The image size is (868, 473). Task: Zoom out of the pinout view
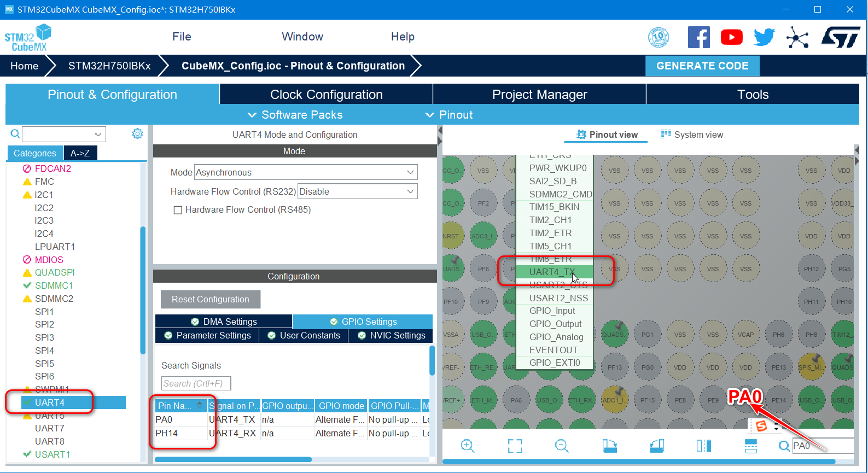coord(562,446)
